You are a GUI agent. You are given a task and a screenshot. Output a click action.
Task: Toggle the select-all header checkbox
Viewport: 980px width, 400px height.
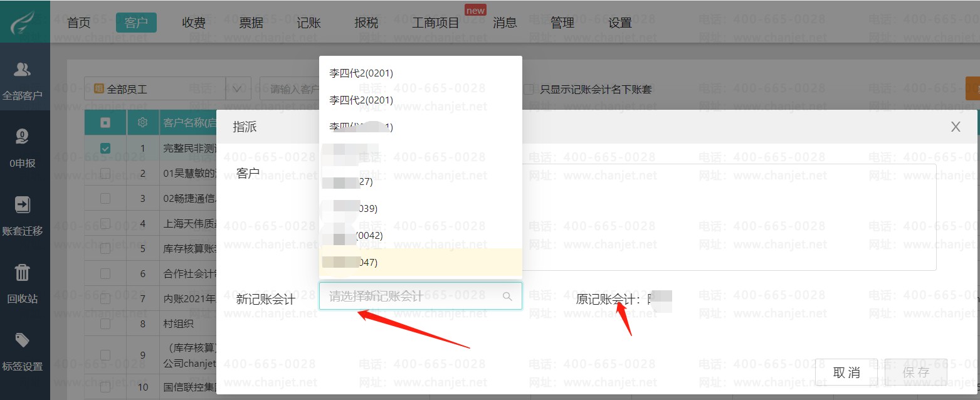(x=105, y=123)
